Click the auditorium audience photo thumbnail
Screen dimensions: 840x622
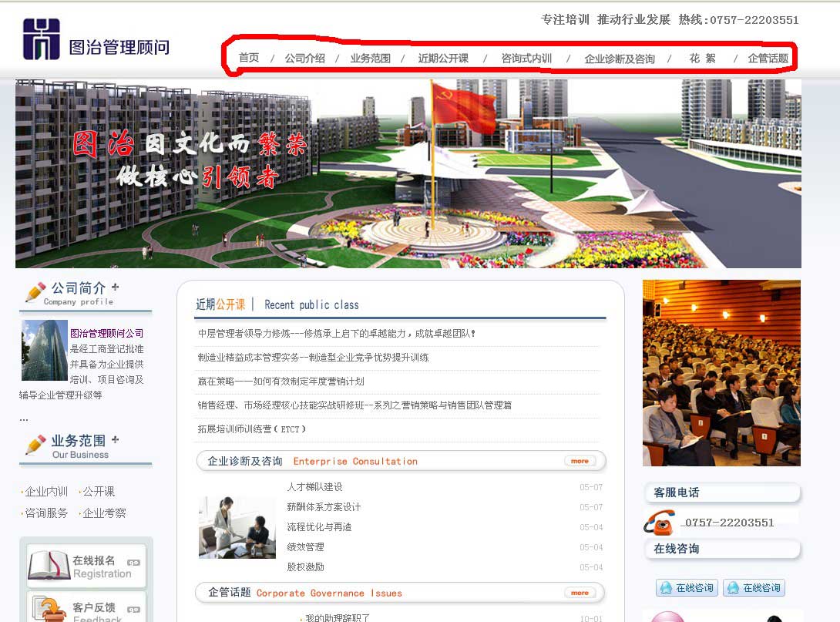pyautogui.click(x=721, y=373)
